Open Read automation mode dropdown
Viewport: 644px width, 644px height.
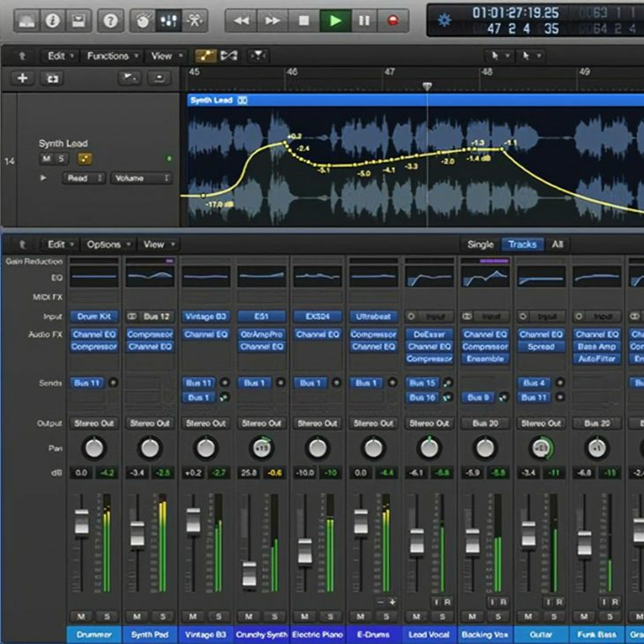84,178
